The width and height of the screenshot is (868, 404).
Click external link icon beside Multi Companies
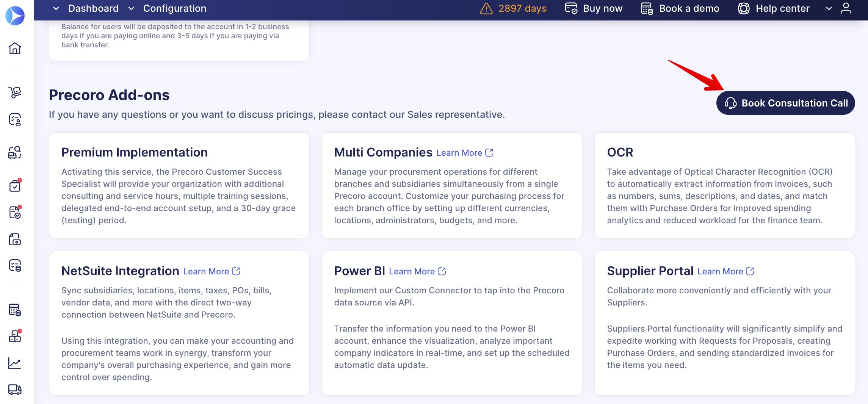(x=489, y=153)
